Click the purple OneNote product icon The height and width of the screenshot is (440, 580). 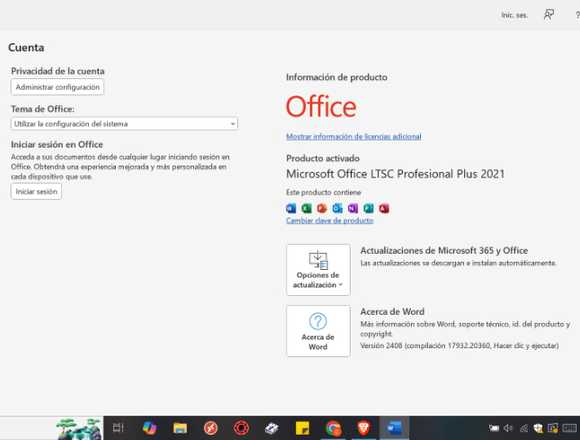[x=353, y=209]
